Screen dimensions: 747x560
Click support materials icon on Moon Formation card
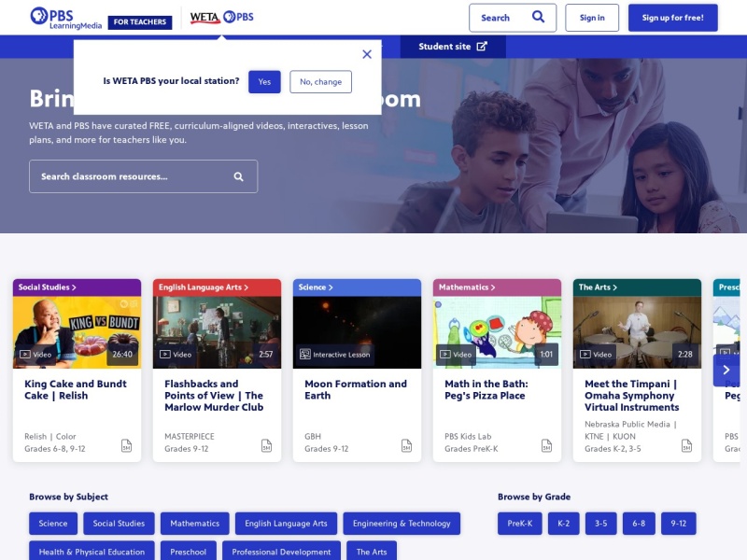point(406,446)
